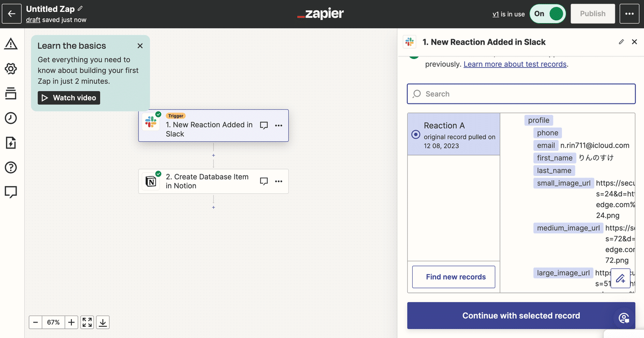This screenshot has width=644, height=338.
Task: Add comment on Slack trigger step
Action: pyautogui.click(x=264, y=126)
